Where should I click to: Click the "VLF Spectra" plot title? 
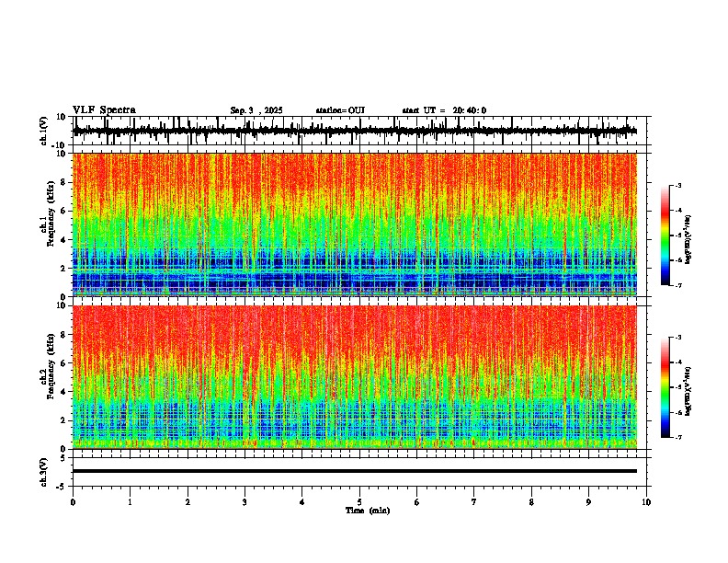pyautogui.click(x=104, y=110)
